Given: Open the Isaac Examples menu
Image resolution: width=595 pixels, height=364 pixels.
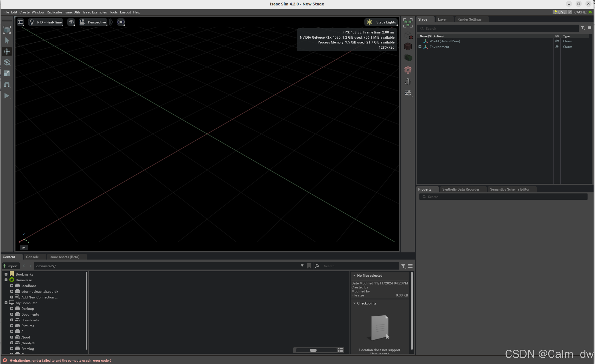Looking at the screenshot, I should point(95,12).
